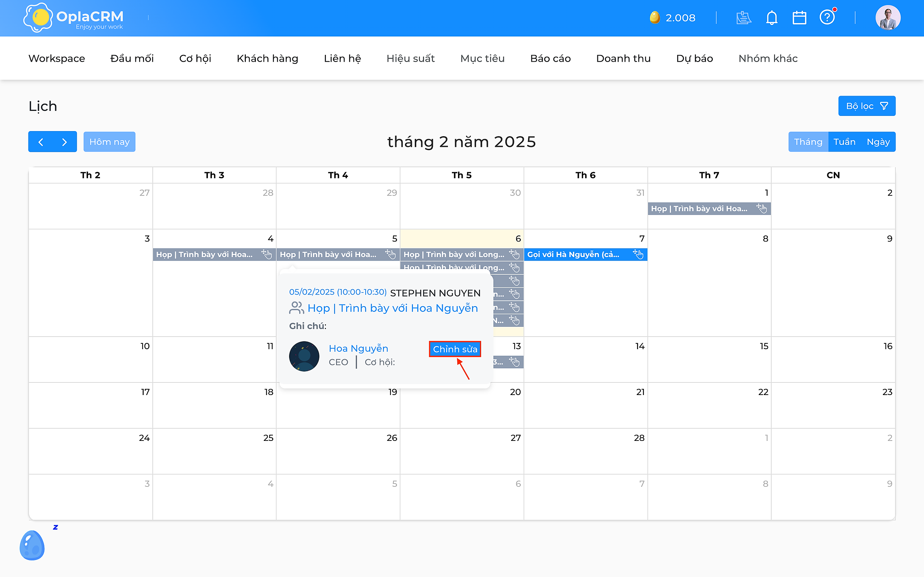
Task: Click the CN column header
Action: tap(833, 175)
